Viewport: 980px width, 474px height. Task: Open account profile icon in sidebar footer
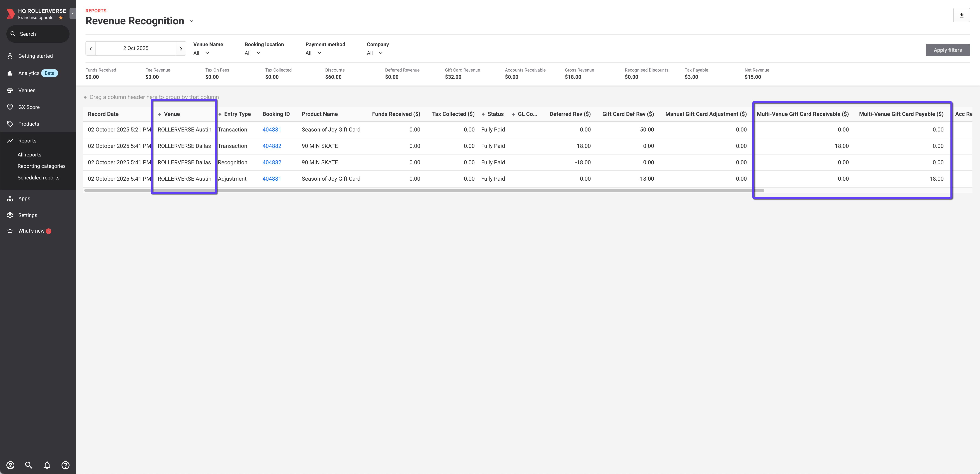[x=10, y=465]
